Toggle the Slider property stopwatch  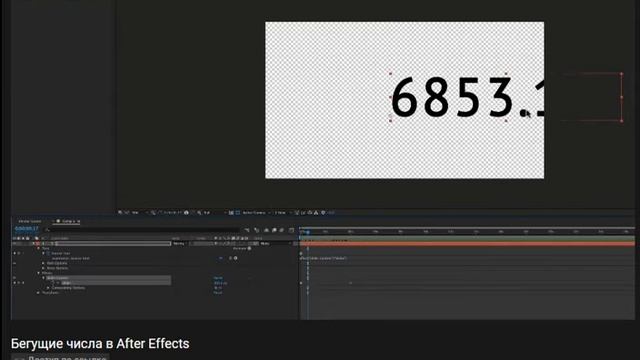tap(53, 283)
